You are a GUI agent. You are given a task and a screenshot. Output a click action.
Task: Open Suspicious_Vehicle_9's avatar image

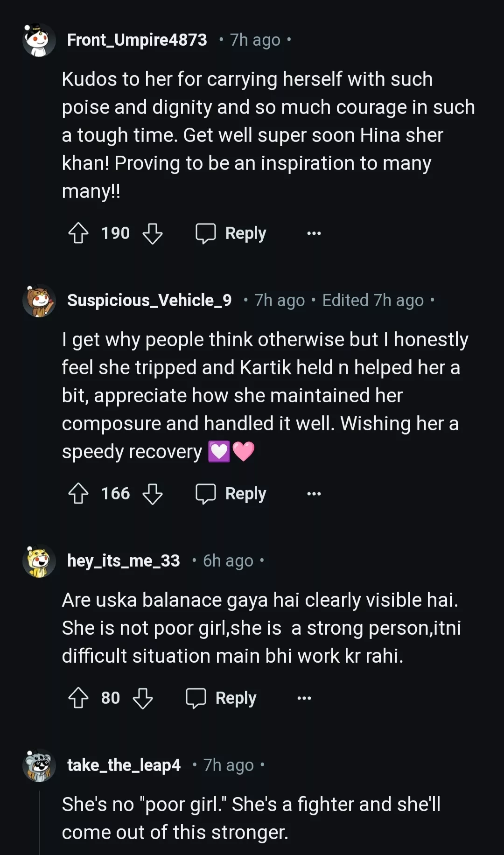(x=39, y=301)
